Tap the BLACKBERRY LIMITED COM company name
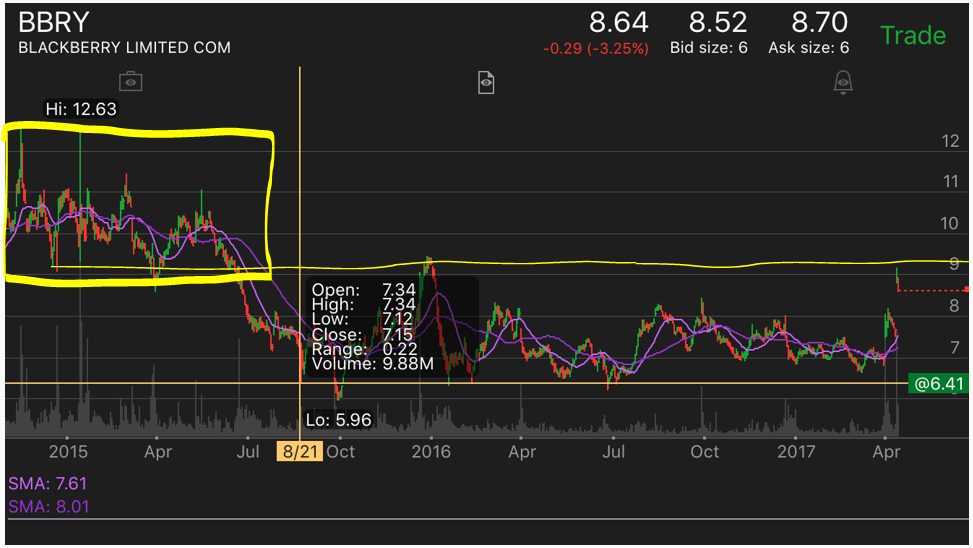 coord(124,48)
